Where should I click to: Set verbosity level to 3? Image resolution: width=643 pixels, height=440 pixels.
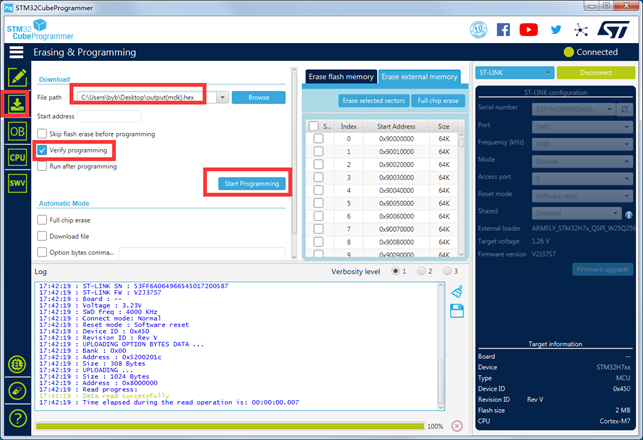tap(447, 271)
